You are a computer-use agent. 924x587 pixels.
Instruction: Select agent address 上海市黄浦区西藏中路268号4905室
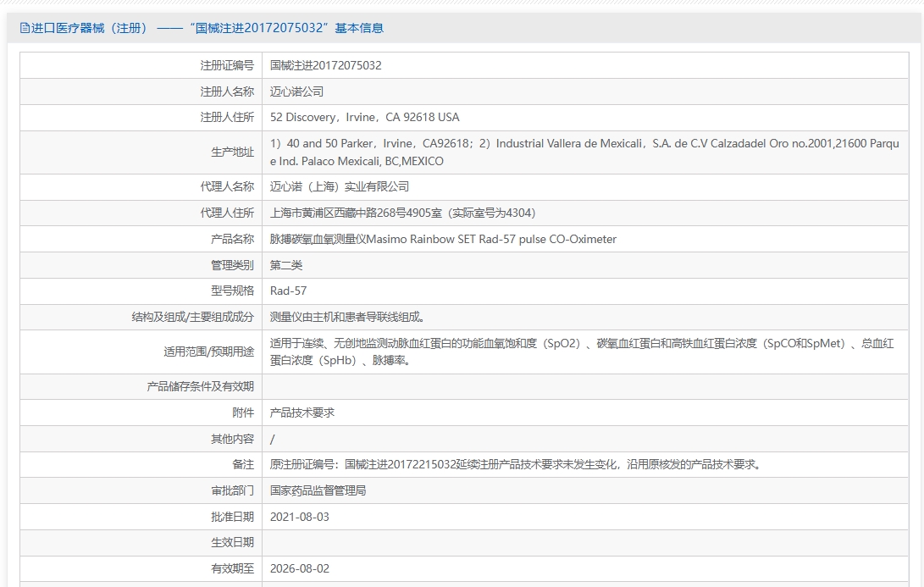point(403,213)
